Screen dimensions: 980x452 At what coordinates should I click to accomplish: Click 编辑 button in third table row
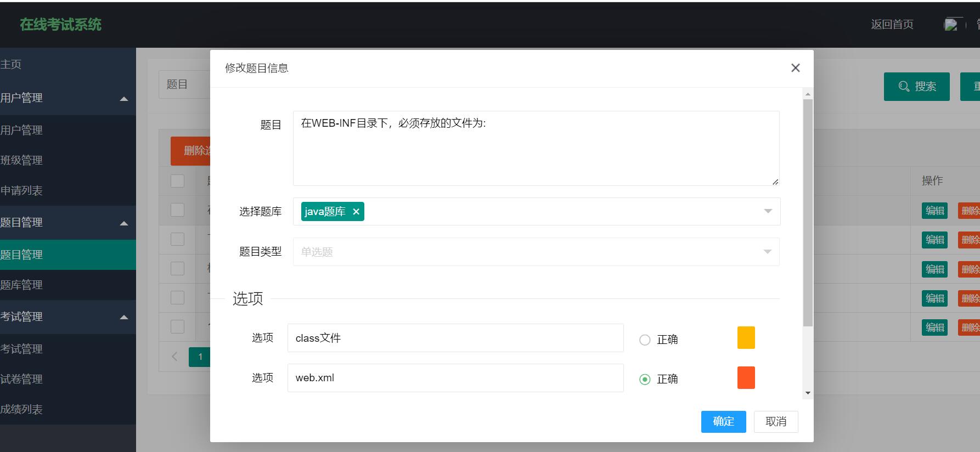(935, 269)
